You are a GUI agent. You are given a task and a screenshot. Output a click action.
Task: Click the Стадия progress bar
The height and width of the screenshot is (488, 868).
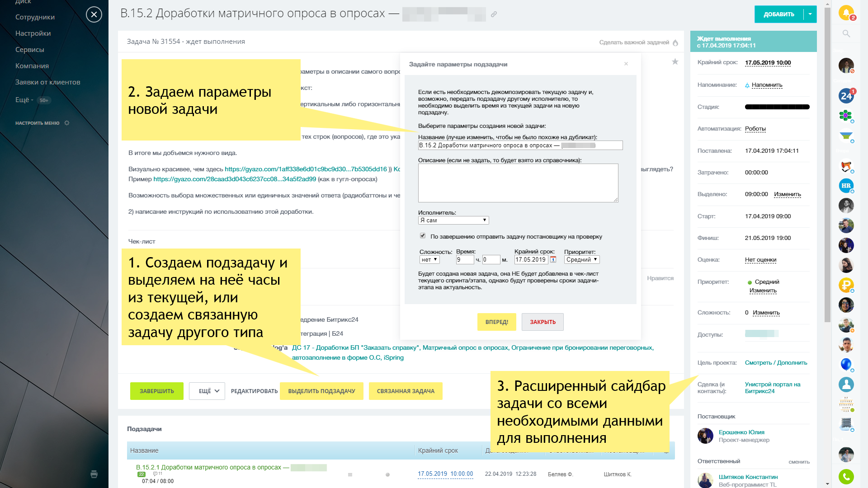pos(777,107)
